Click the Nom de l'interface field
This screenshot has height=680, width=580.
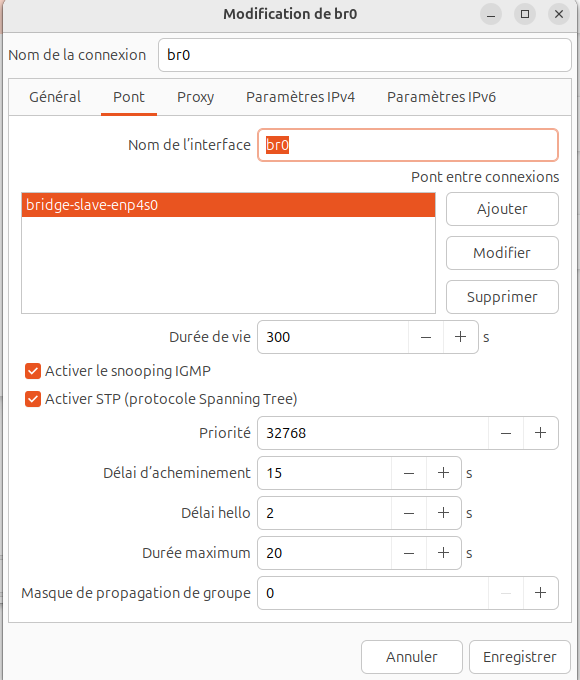pos(408,145)
